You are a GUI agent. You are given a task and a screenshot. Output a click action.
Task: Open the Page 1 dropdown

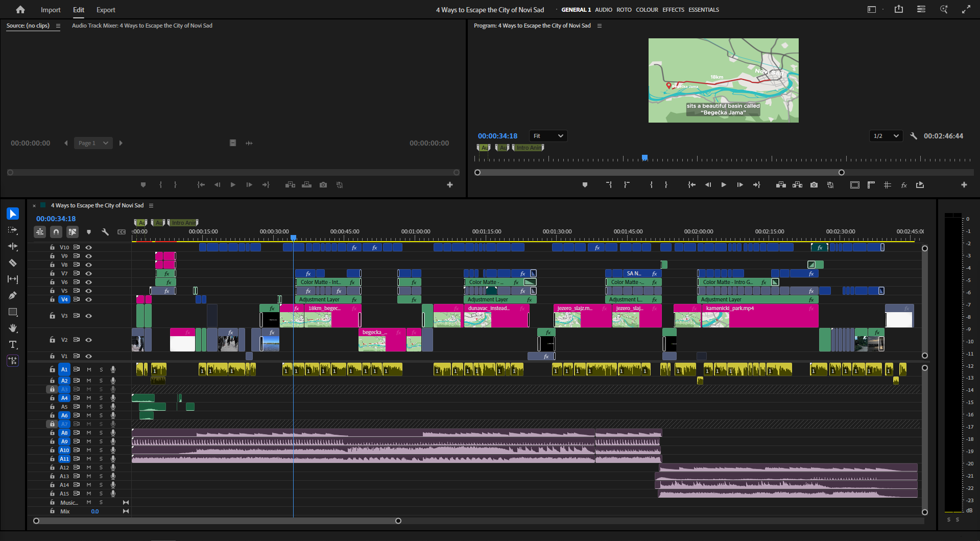93,143
